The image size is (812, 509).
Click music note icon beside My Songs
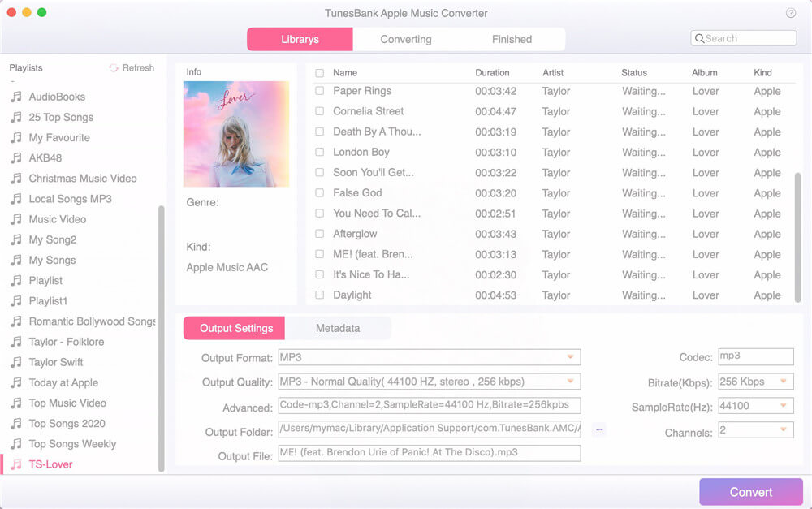16,260
